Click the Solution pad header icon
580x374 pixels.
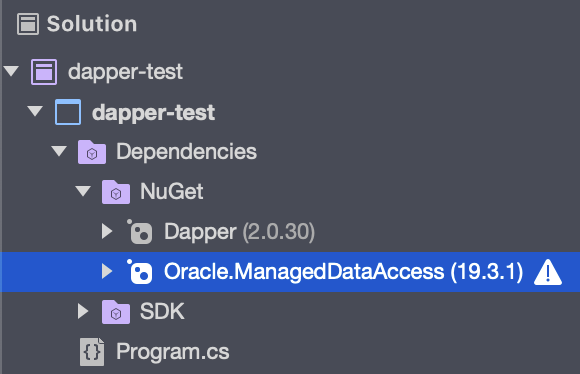click(x=28, y=24)
